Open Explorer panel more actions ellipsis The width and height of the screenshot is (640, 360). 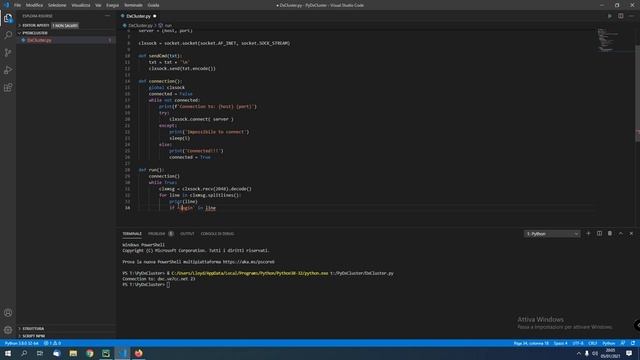(x=107, y=16)
